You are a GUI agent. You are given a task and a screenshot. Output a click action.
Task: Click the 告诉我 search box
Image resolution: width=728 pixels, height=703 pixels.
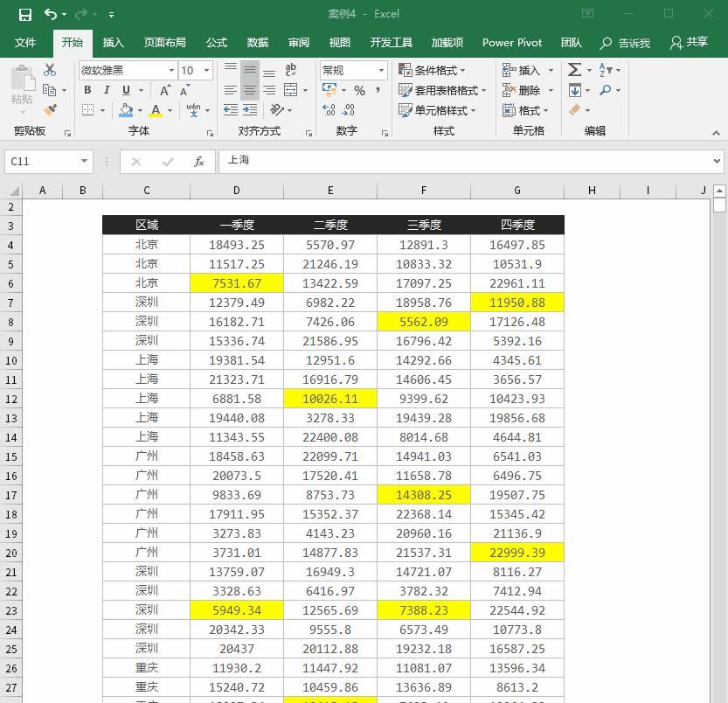tap(625, 43)
